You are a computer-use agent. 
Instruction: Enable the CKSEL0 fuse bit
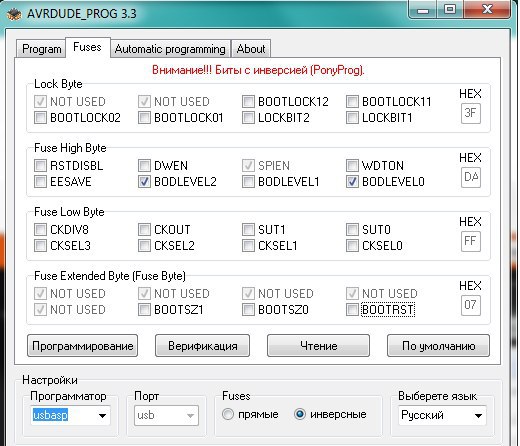tap(352, 246)
